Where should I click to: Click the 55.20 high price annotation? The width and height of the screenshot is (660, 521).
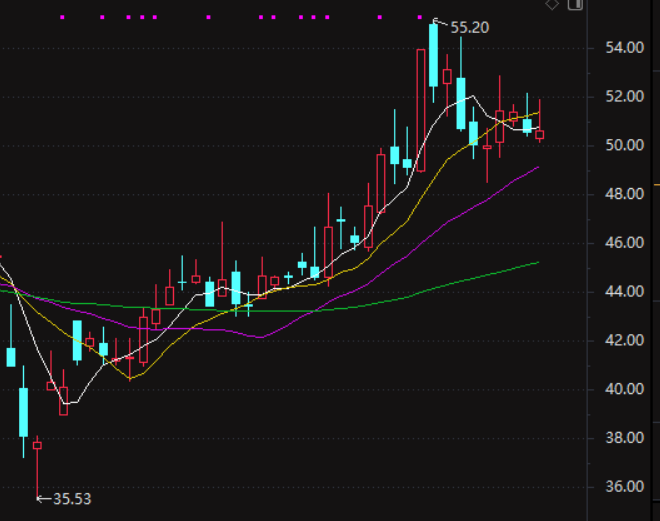coord(470,28)
